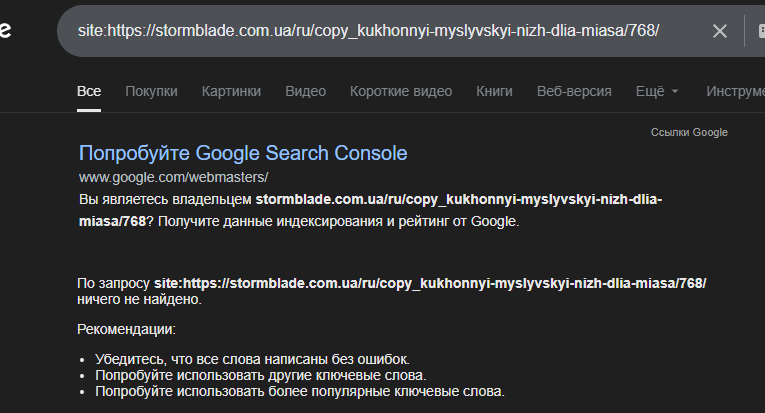Image resolution: width=765 pixels, height=413 pixels.
Task: Switch to Короткие видео tab
Action: click(x=401, y=91)
